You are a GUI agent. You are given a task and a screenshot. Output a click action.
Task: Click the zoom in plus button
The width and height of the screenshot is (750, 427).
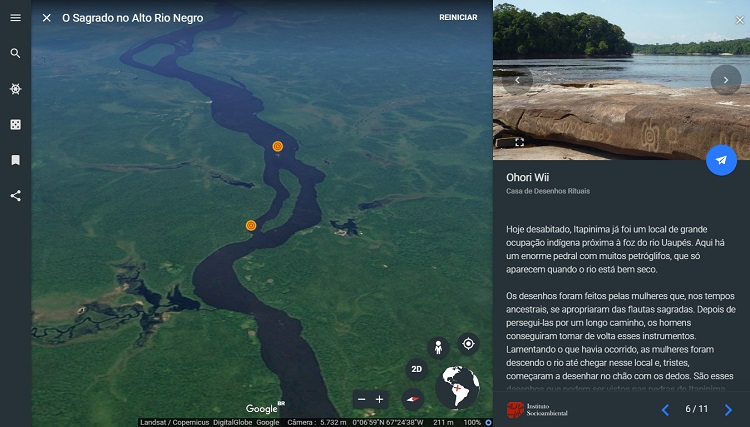tap(379, 399)
